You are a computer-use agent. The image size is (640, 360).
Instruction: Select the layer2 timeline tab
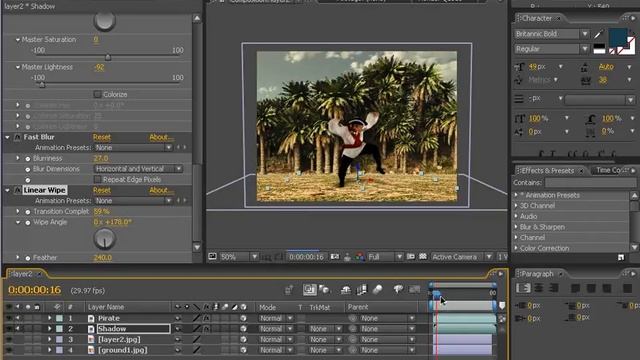point(22,274)
